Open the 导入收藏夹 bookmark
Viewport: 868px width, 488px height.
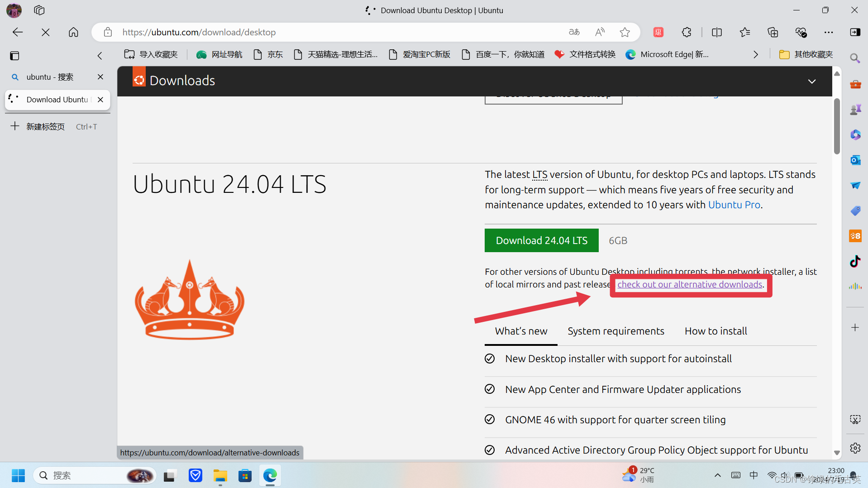point(151,54)
